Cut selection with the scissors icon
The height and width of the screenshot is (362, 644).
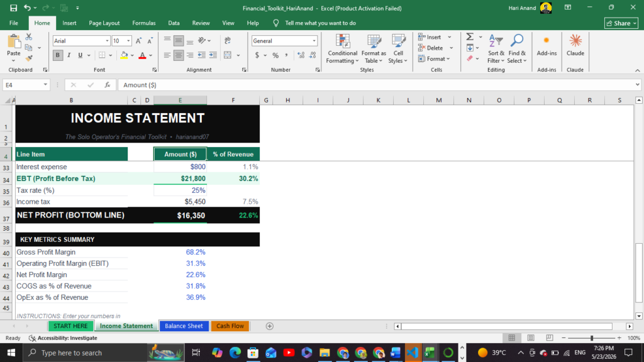tap(29, 37)
